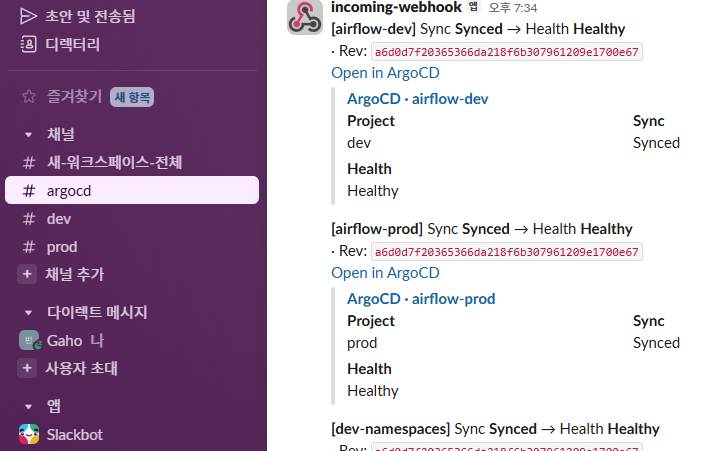Click the 오후 7:34 timestamp
This screenshot has width=719, height=451.
click(513, 8)
